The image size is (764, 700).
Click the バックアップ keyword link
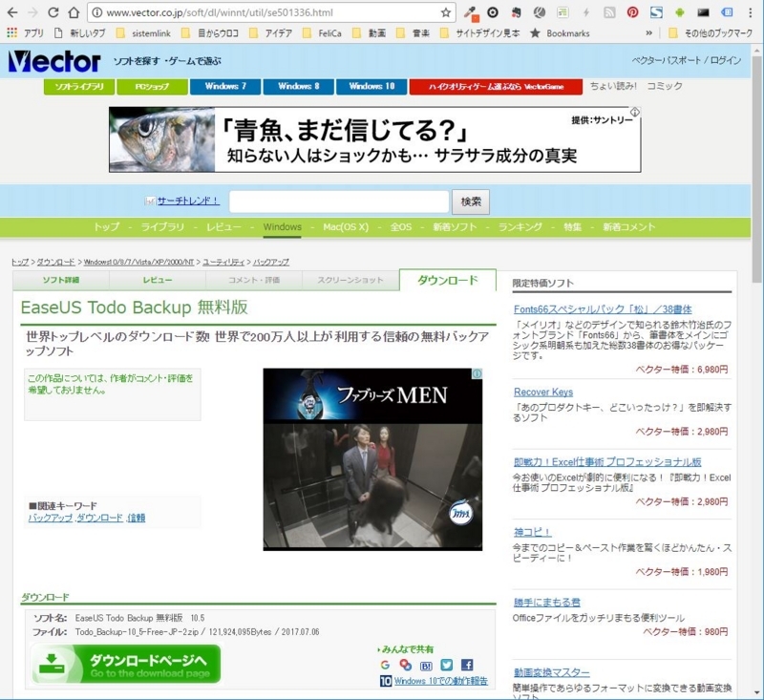(x=51, y=518)
